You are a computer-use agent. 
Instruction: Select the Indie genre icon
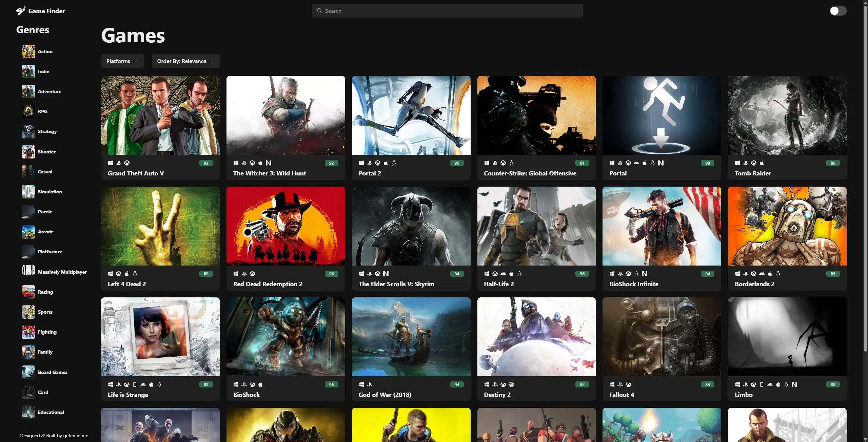(x=28, y=71)
